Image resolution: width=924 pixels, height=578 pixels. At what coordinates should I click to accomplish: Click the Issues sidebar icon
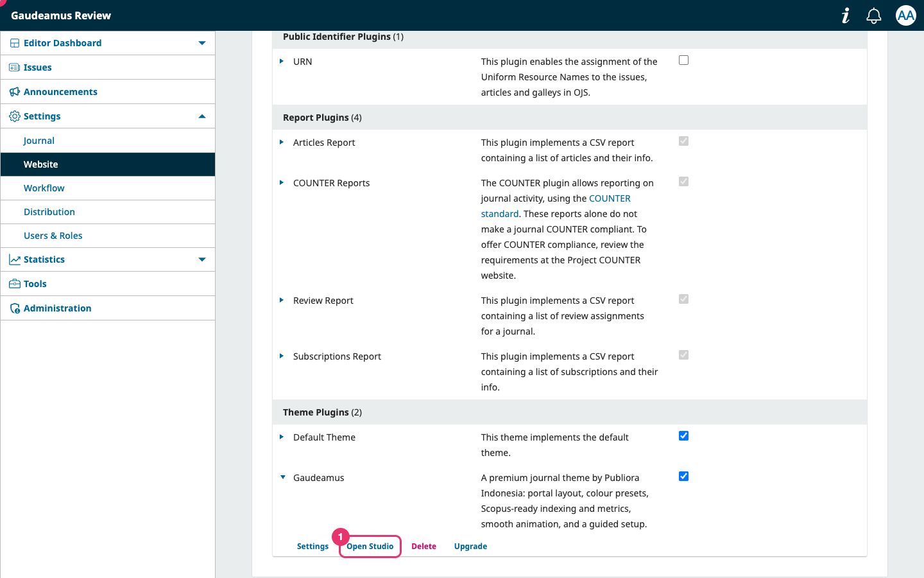coord(14,67)
